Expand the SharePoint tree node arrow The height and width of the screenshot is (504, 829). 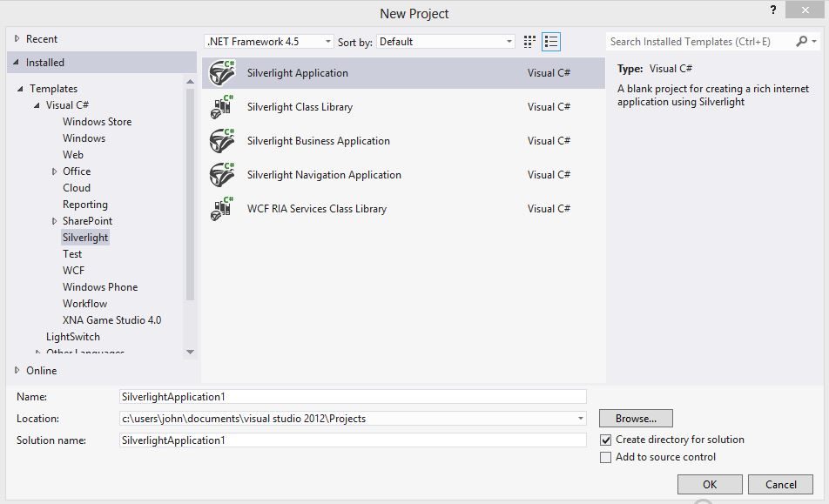[x=54, y=221]
